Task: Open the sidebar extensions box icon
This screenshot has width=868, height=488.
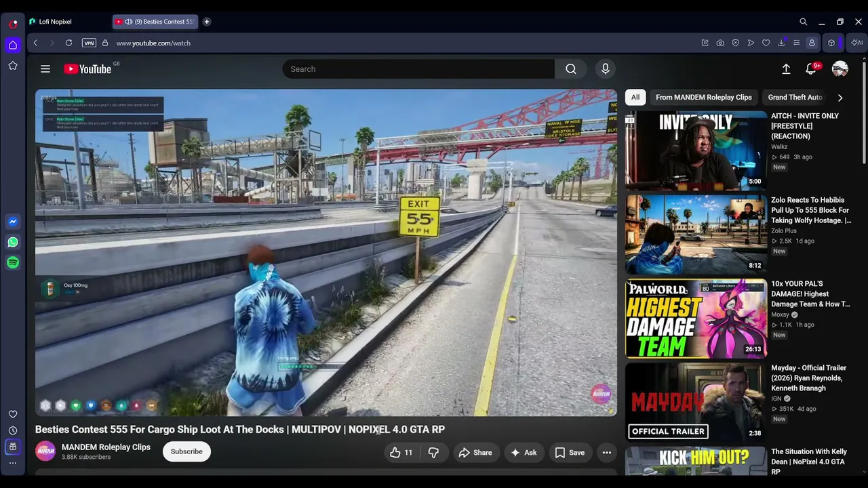Action: click(13, 447)
